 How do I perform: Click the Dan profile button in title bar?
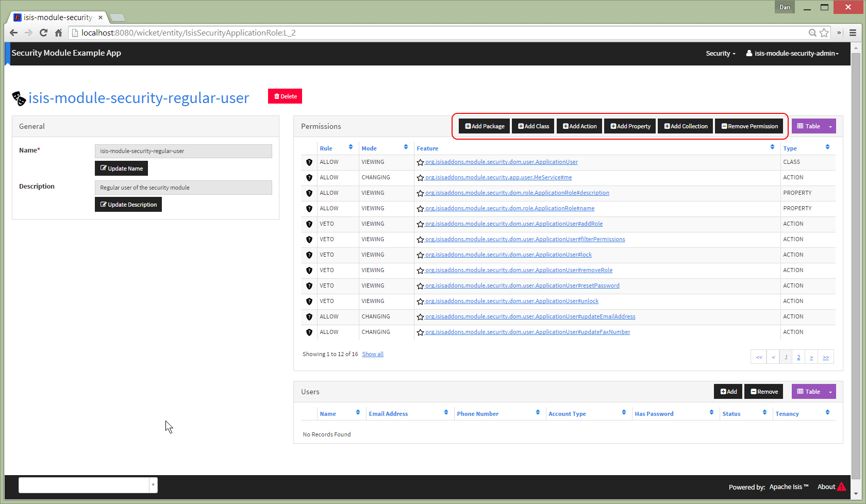[x=785, y=7]
